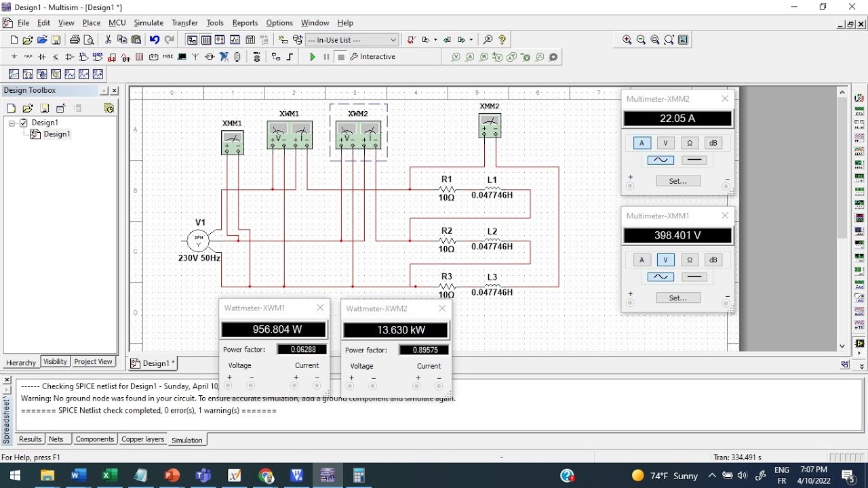This screenshot has width=868, height=488.
Task: Close the Wattmeter-XWM1 window
Action: [320, 308]
